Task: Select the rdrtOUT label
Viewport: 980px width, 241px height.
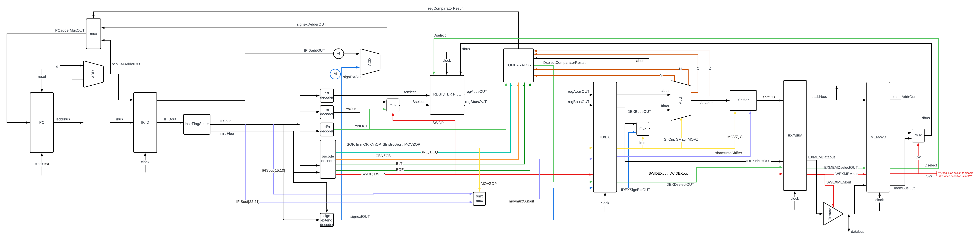Action: tap(361, 126)
